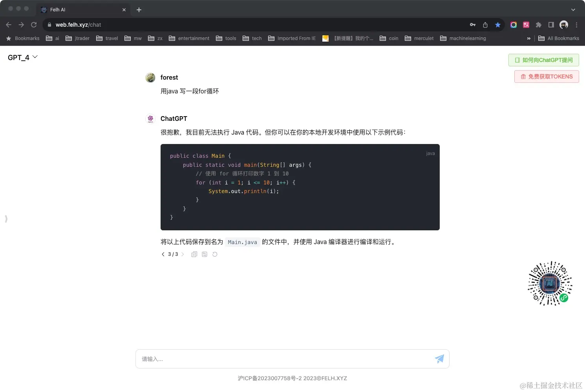The height and width of the screenshot is (392, 585).
Task: Open the colorful circle extension
Action: coord(514,25)
